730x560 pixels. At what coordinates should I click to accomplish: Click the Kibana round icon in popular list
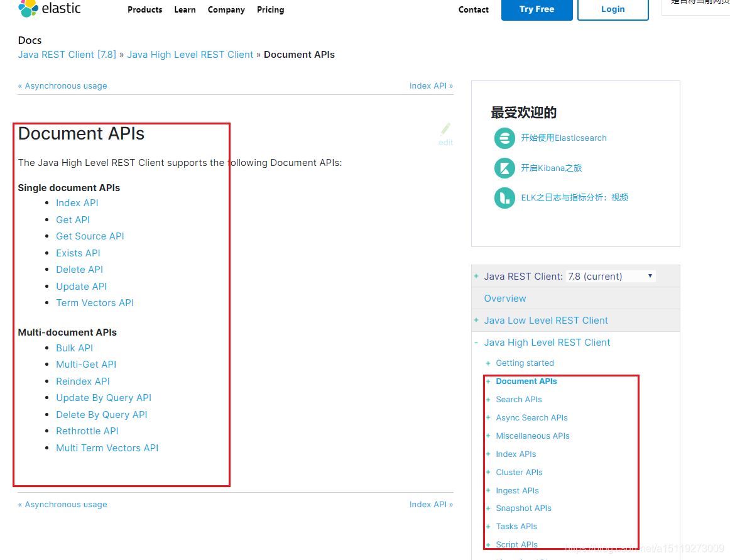[x=504, y=168]
